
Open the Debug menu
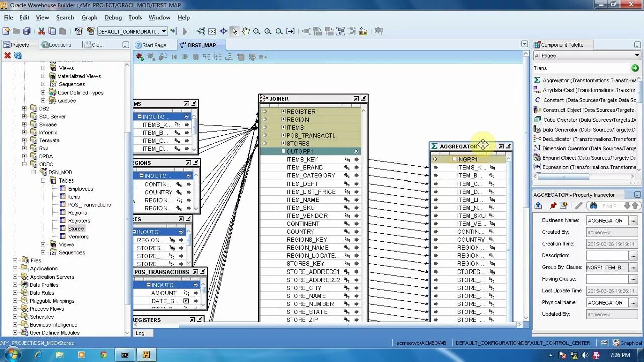(x=113, y=17)
